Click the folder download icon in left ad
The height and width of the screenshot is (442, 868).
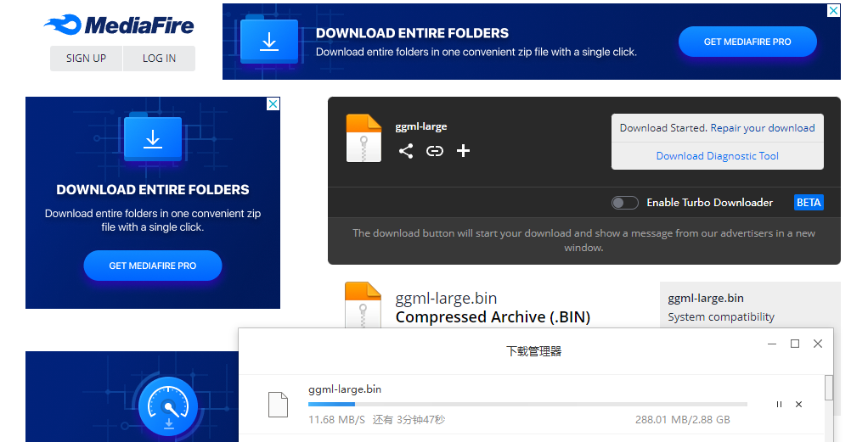pos(153,138)
